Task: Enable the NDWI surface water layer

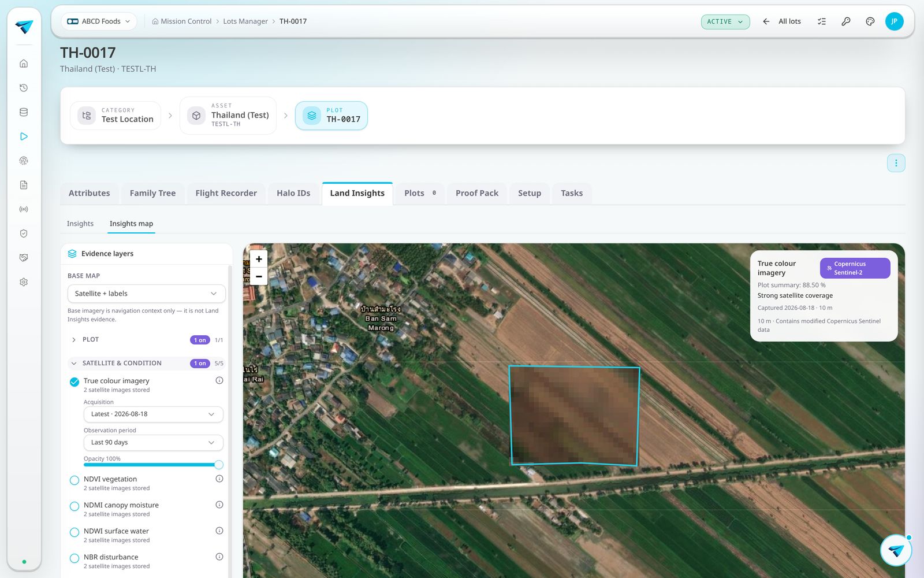Action: coord(74,532)
